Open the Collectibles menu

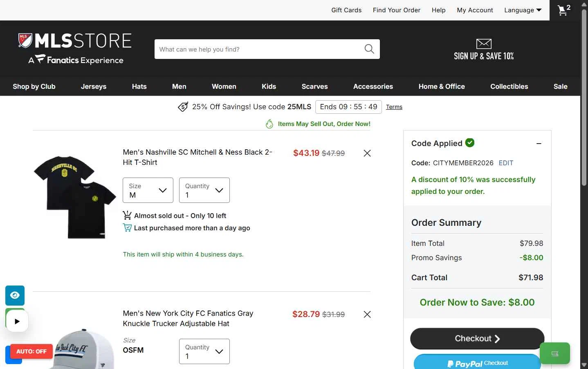click(x=509, y=86)
